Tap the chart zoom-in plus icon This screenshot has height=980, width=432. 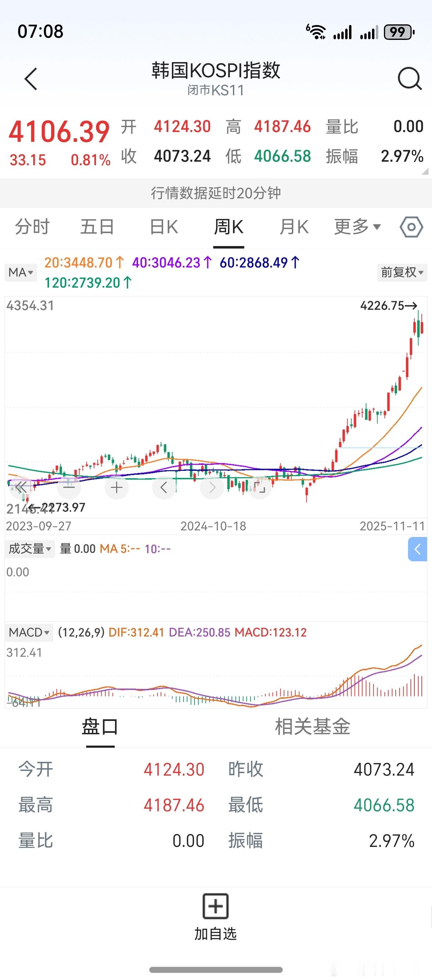pyautogui.click(x=116, y=487)
